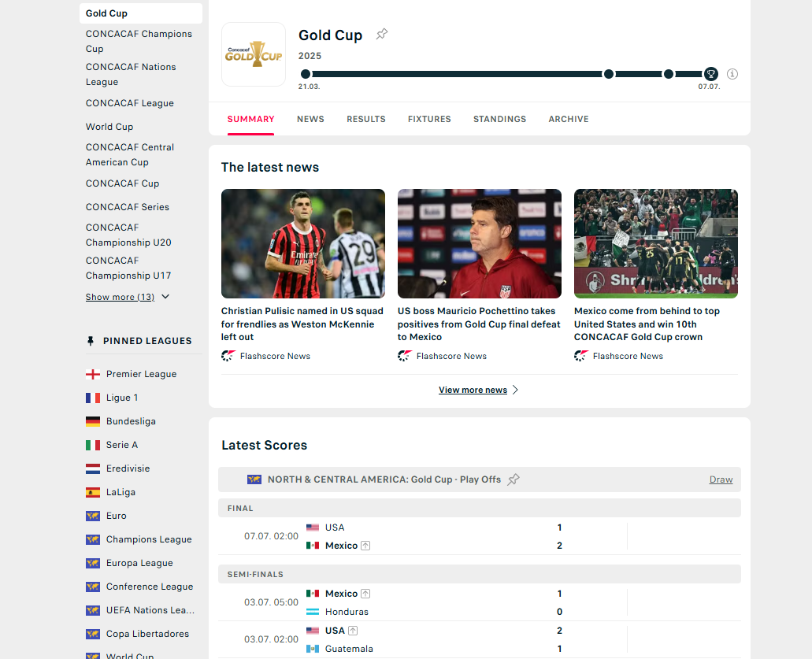
Task: Select the France flag icon by Ligue 1
Action: pos(93,398)
